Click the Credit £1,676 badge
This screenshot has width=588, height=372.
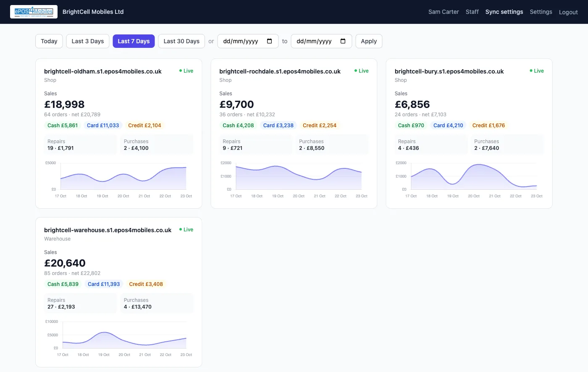(488, 126)
